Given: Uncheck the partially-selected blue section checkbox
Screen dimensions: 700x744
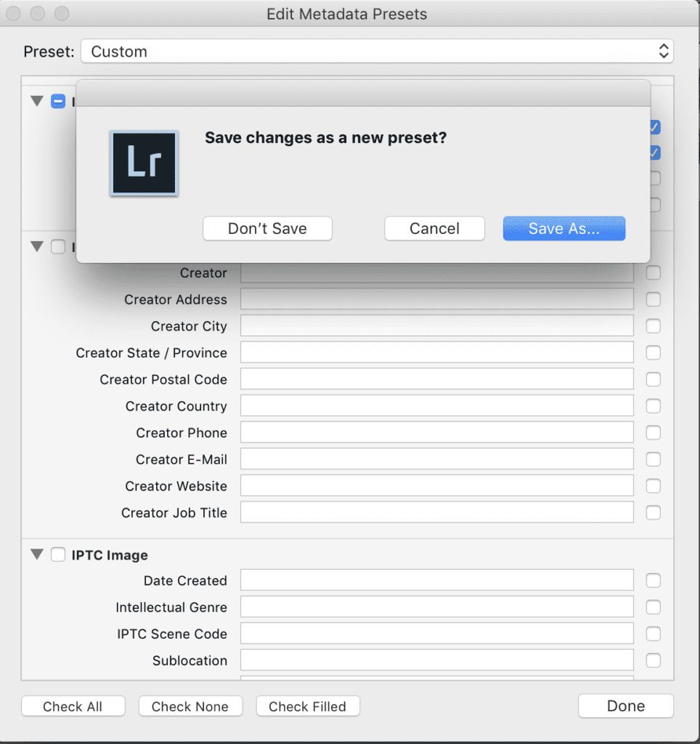Looking at the screenshot, I should coord(58,101).
